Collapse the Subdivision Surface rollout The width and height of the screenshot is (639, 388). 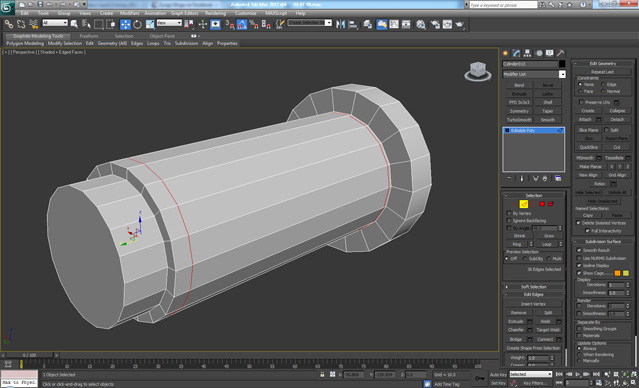pyautogui.click(x=602, y=241)
